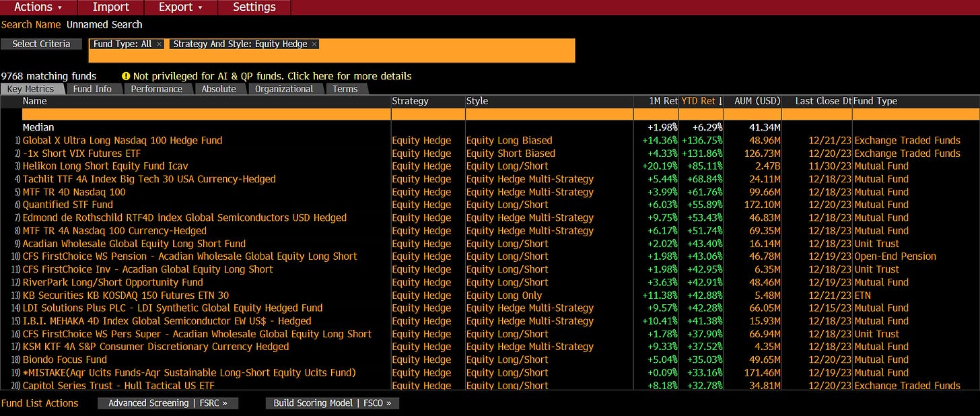Remove the Fund Type: All filter chip
Screen dimensions: 980x416
tap(159, 44)
